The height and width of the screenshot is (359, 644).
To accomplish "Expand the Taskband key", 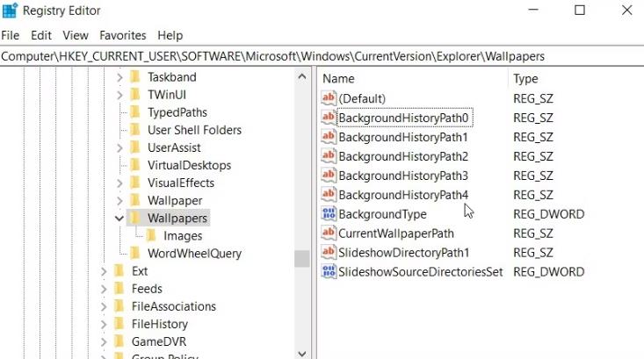I will click(x=119, y=77).
